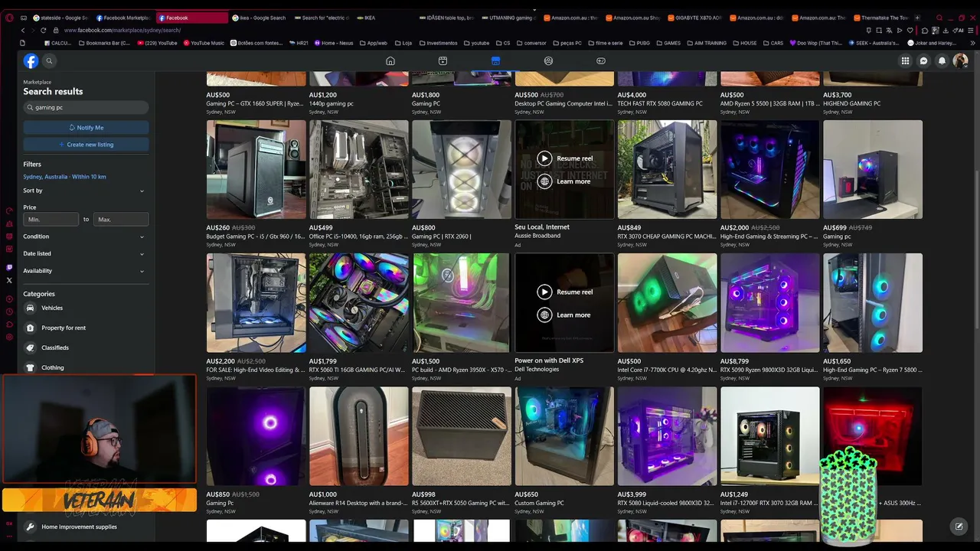Open Facebook notifications bell
This screenshot has width=980, height=551.
click(x=942, y=61)
